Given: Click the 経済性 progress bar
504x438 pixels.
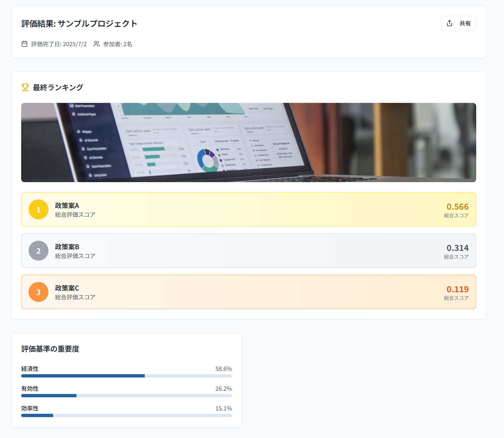Looking at the screenshot, I should point(127,376).
